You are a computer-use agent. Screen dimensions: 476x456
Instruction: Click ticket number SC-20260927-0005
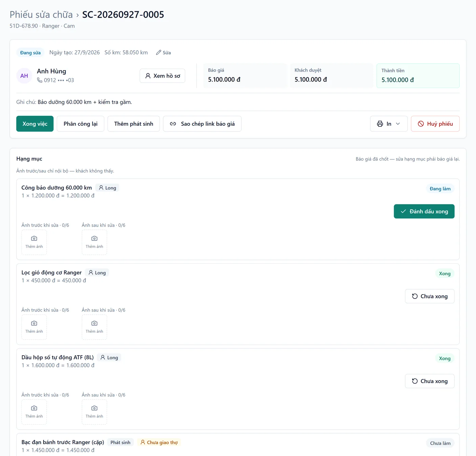pos(123,15)
